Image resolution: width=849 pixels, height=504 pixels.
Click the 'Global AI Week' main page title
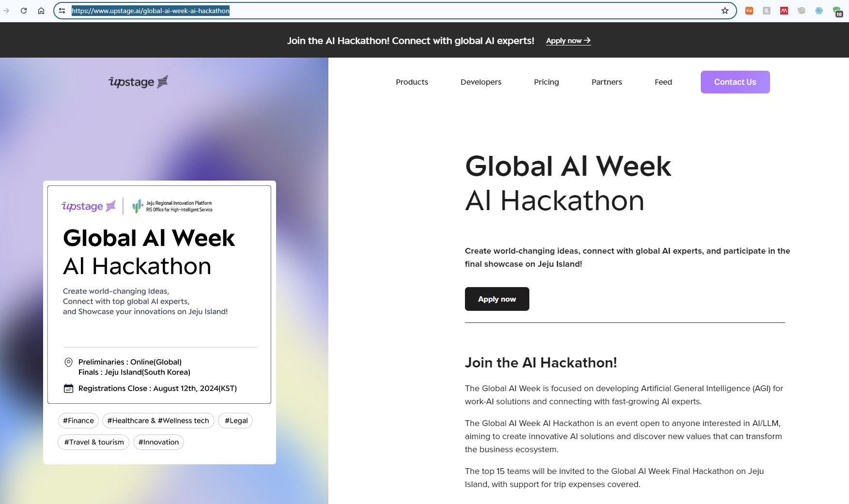(568, 166)
